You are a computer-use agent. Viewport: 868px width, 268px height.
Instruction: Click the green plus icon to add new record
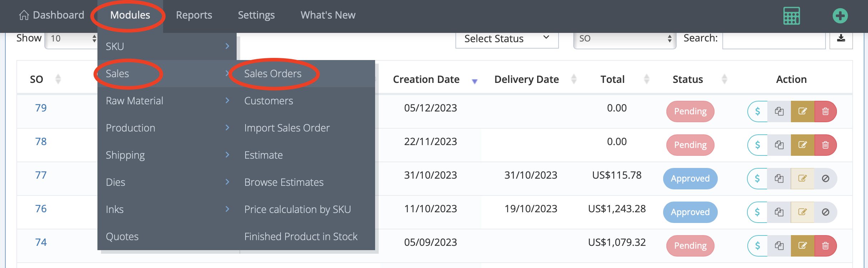(841, 15)
